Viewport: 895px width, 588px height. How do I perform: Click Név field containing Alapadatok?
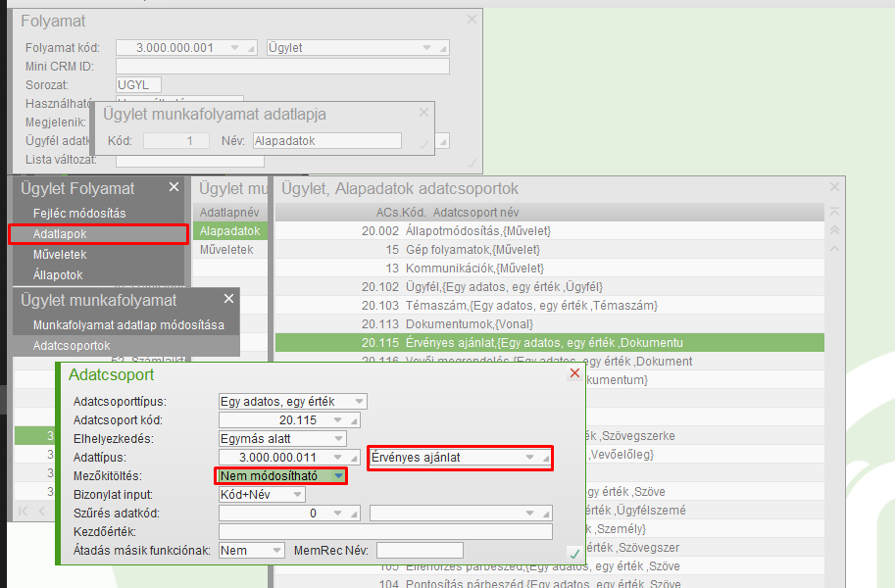click(327, 140)
